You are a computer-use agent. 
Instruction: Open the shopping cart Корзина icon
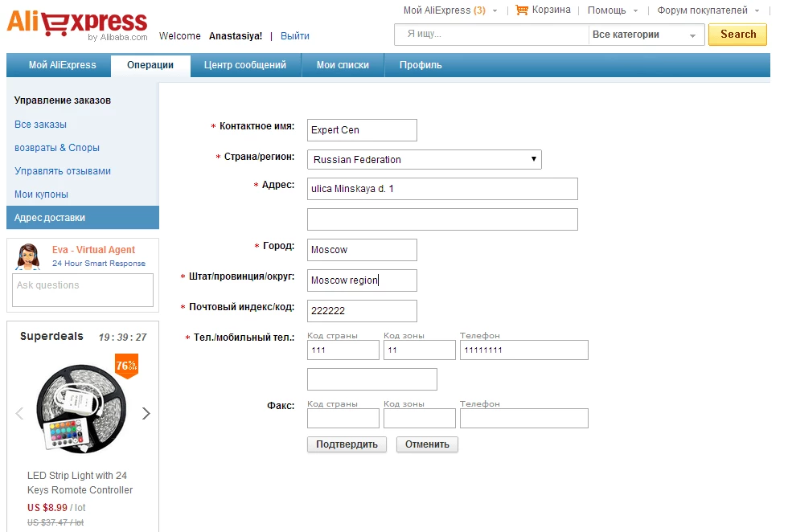click(523, 10)
